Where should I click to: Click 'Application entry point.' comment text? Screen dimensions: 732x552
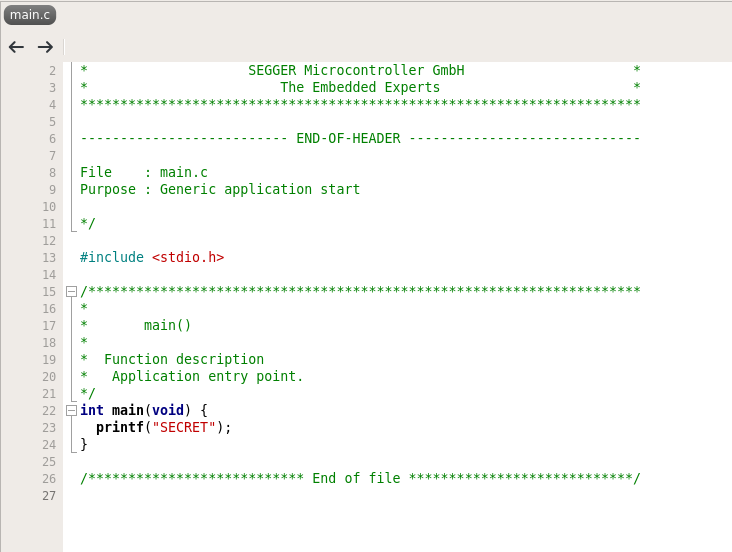coord(207,376)
